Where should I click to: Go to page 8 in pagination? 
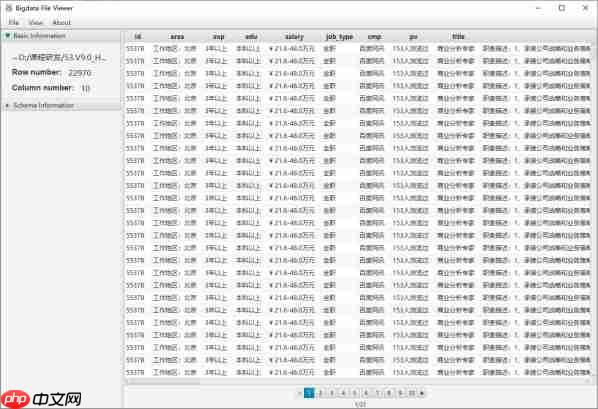click(389, 393)
